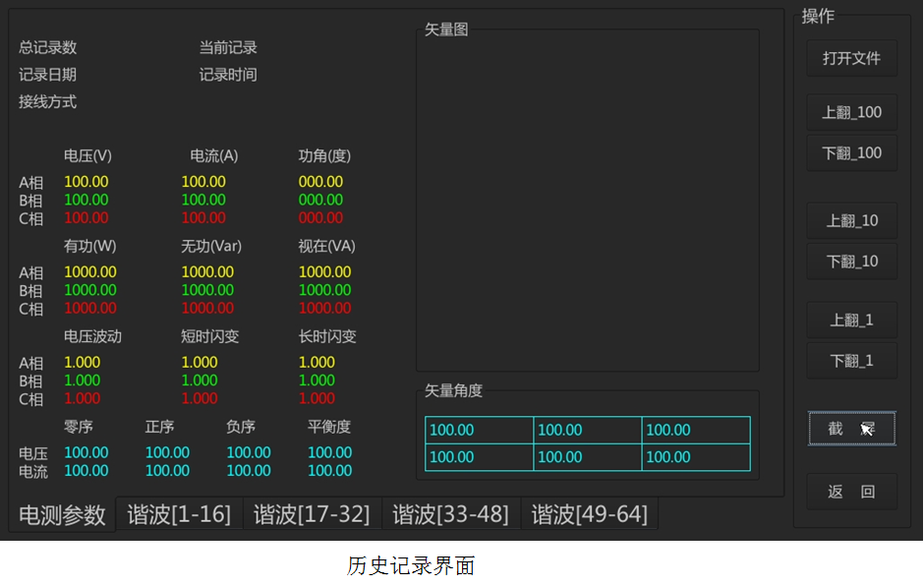924x586 pixels.
Task: Select top-middle cell in 矢量角度 table
Action: 587,431
